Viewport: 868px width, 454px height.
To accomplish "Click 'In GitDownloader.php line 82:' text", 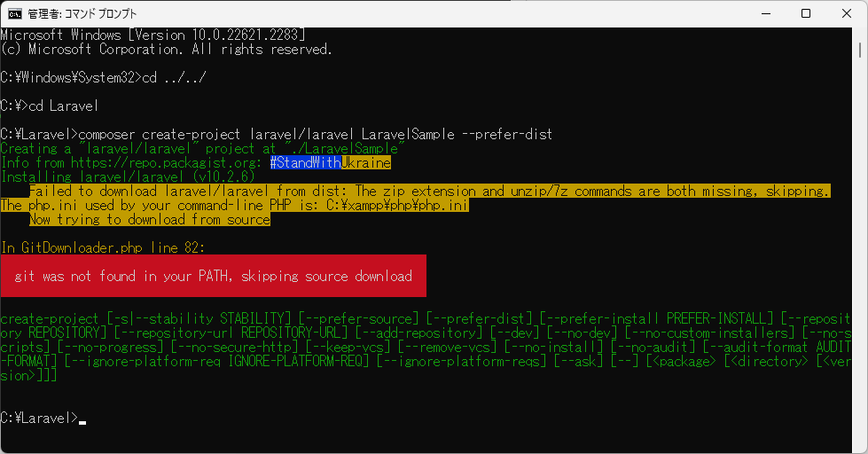I will [103, 247].
